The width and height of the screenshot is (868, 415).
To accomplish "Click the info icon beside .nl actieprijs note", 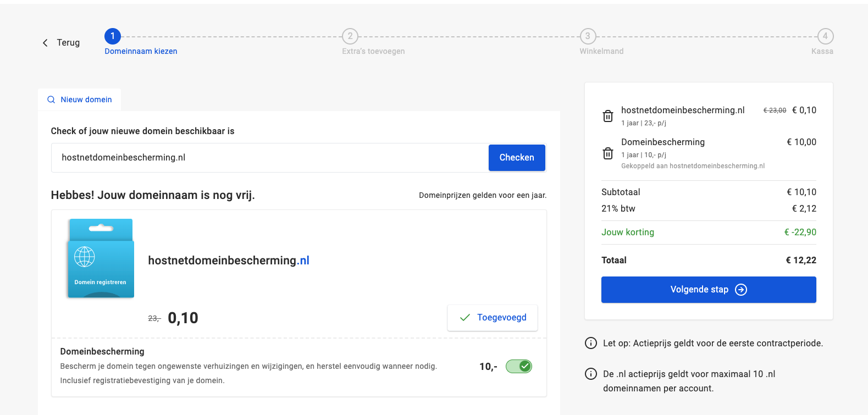I will 591,374.
